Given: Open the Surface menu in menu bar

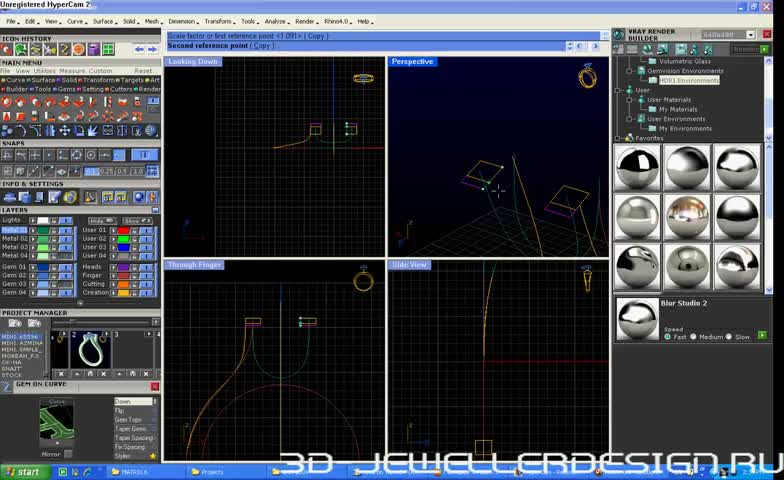Looking at the screenshot, I should (104, 22).
